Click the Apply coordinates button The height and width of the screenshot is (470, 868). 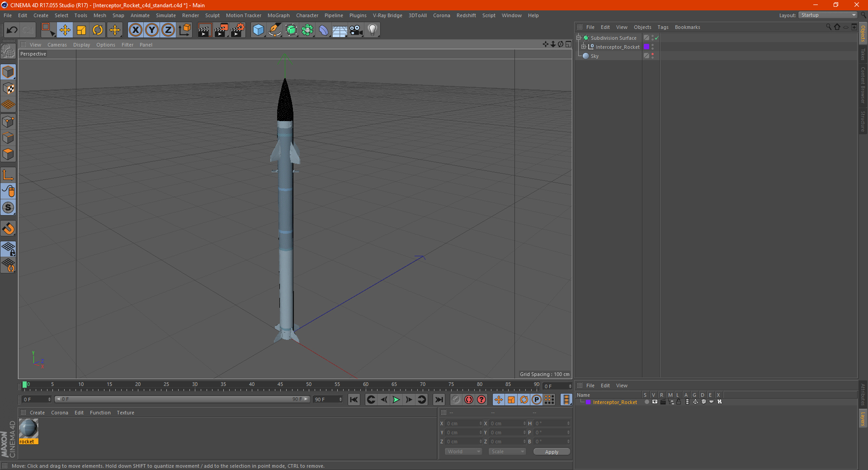tap(552, 451)
